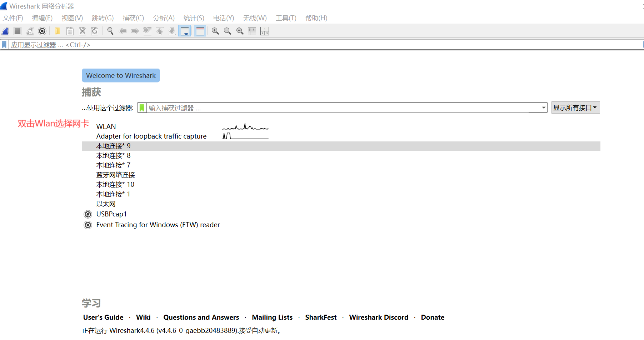Reset text to normal size icon

tap(240, 31)
